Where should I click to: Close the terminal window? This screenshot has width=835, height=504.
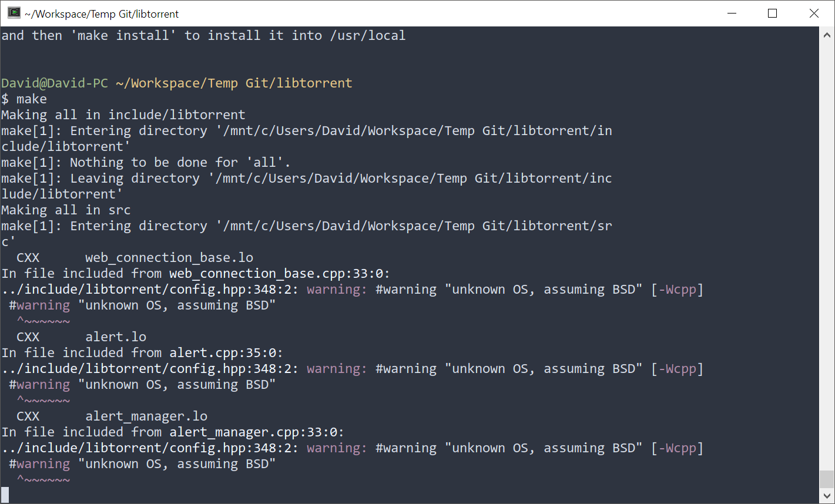(814, 13)
